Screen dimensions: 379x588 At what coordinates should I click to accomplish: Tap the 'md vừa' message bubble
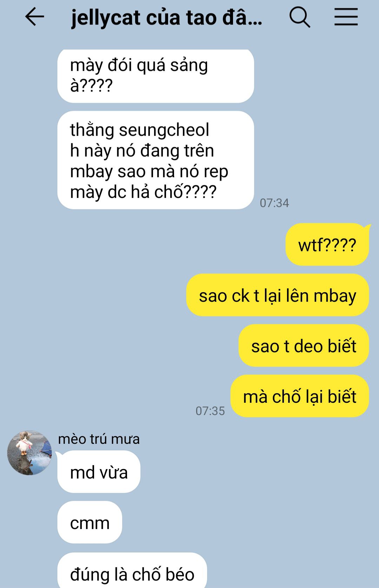(99, 472)
